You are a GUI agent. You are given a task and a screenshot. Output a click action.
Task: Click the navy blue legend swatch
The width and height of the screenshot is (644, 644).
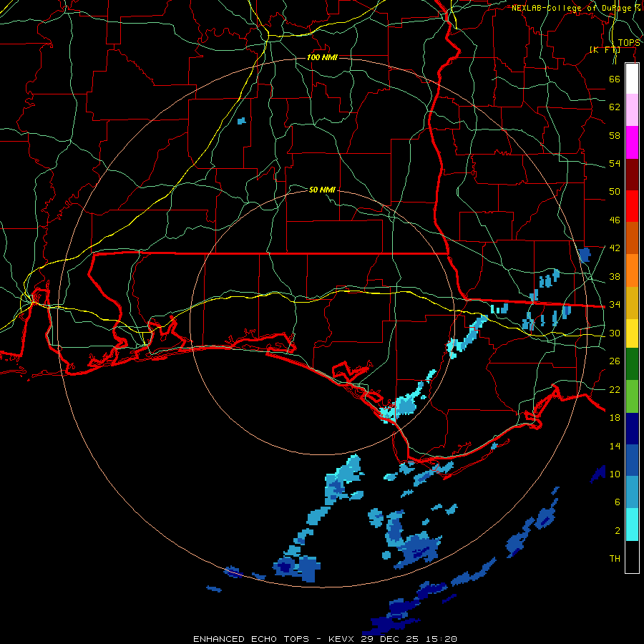(632, 429)
